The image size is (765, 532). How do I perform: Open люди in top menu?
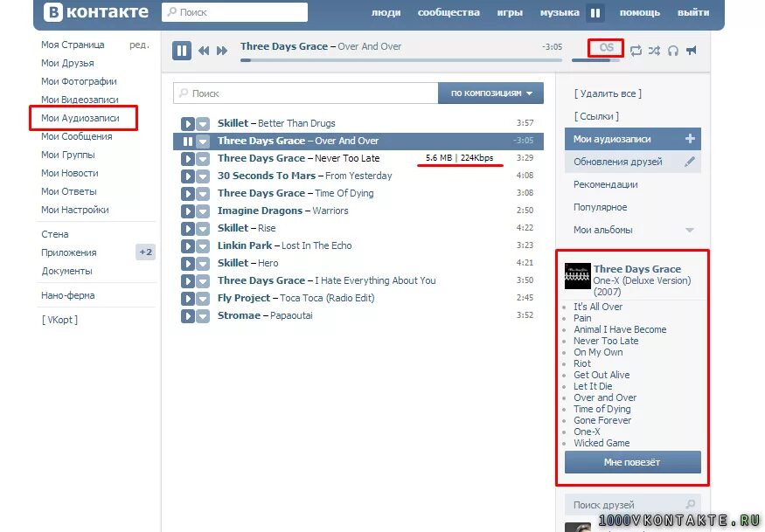386,13
